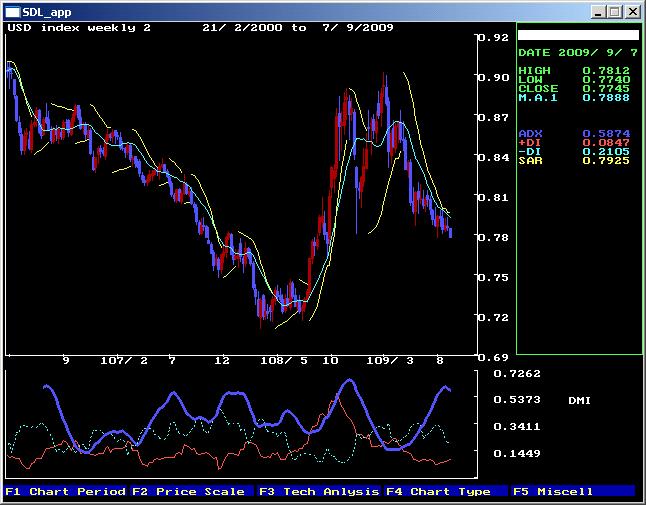Click the 0.75 price axis label
Viewport: 646px width, 505px height.
(x=493, y=277)
